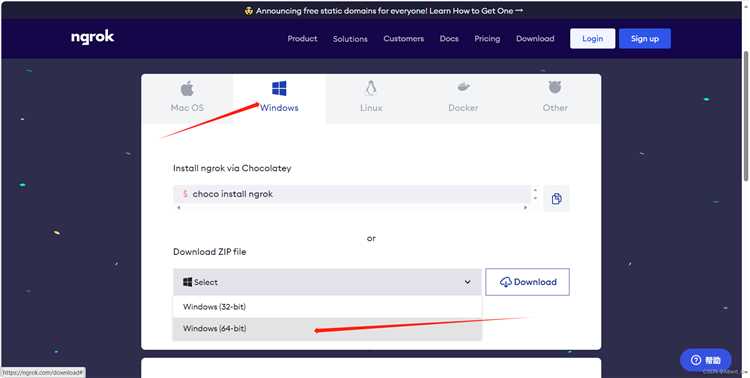750x378 pixels.
Task: Choose Windows (32-bit) option
Action: tap(327, 307)
